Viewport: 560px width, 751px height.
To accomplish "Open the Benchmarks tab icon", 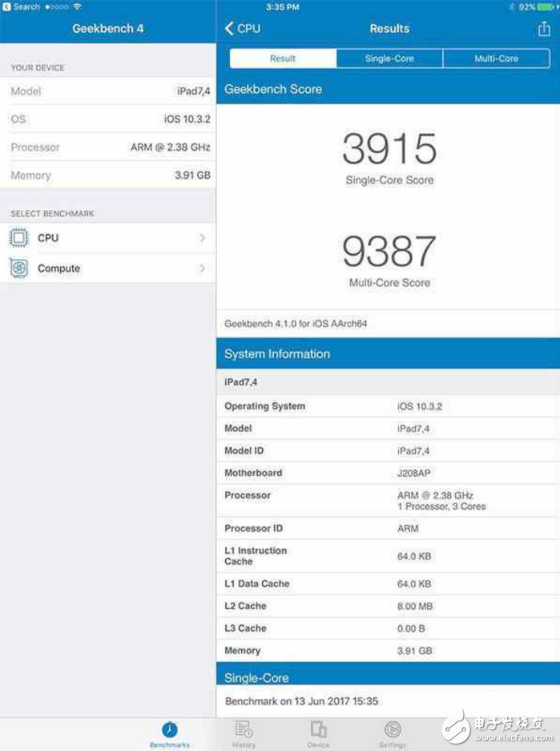I will tap(169, 730).
